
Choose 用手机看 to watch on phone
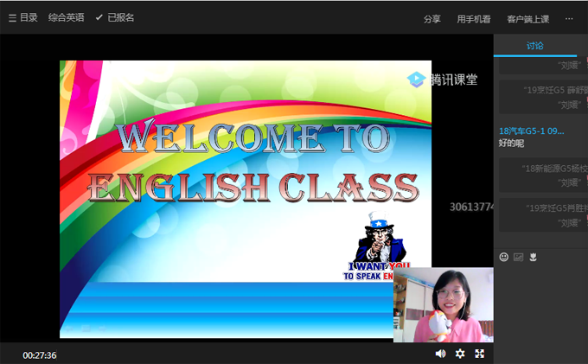[x=474, y=19]
